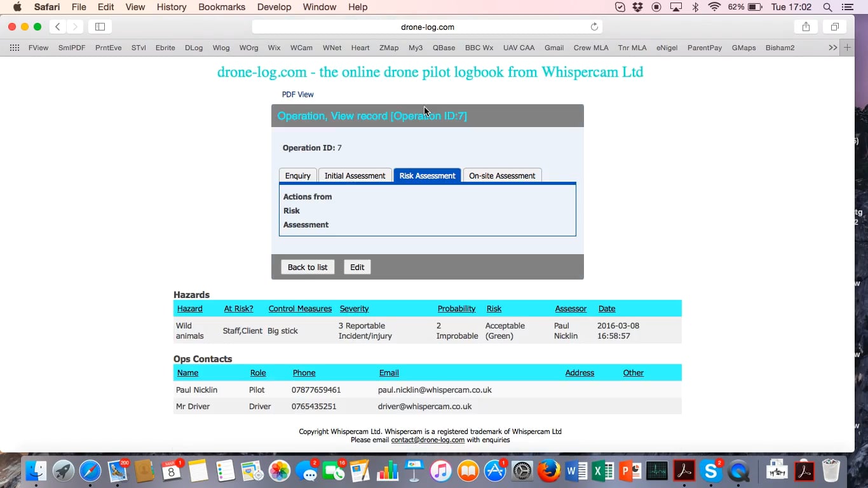The image size is (868, 488).
Task: Open the GMaps bookmark
Action: click(x=743, y=48)
